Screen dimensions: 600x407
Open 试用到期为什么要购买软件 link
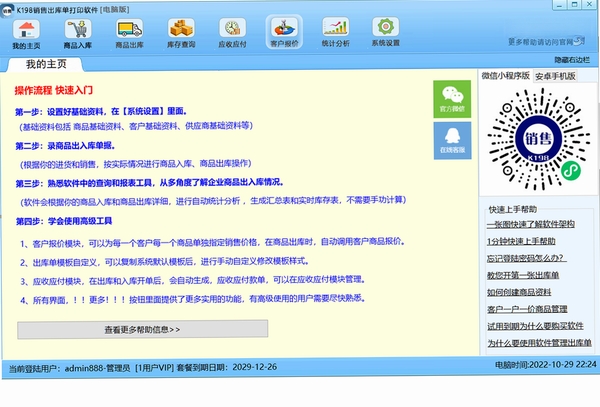click(535, 326)
